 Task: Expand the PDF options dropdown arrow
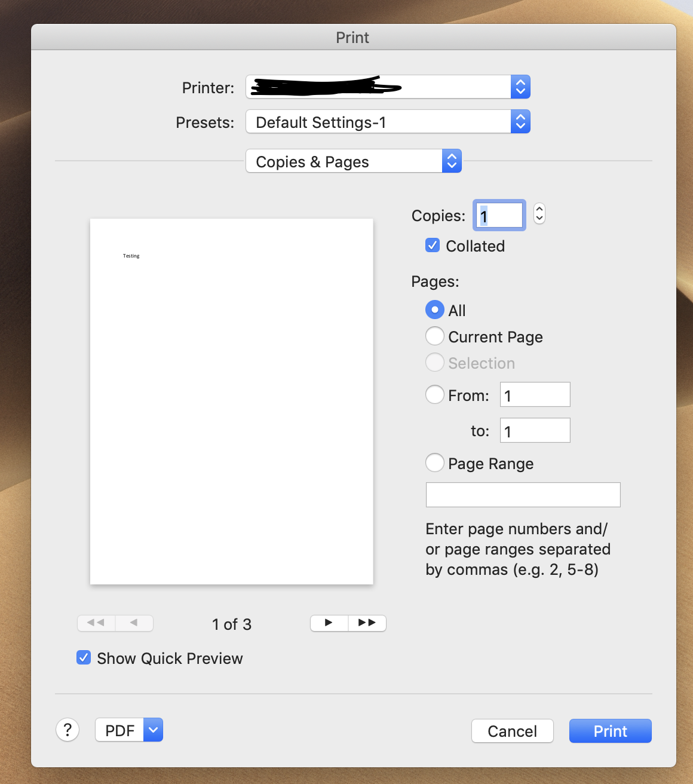click(x=154, y=730)
